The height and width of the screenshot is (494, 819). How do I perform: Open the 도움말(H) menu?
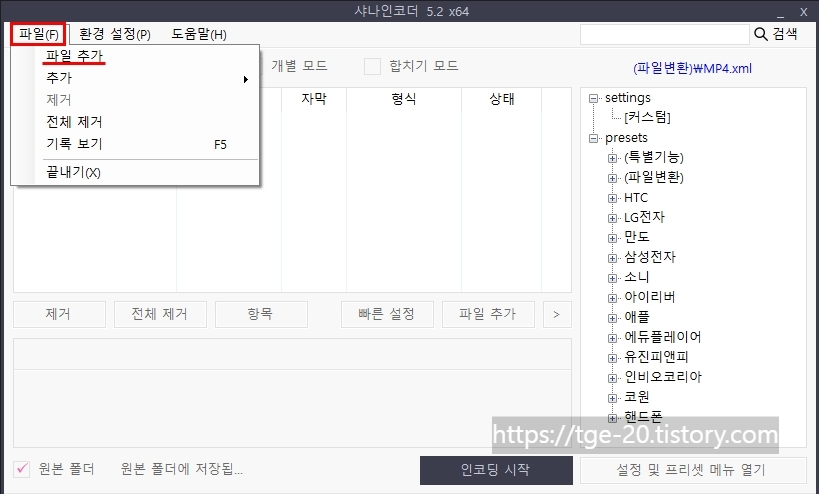199,34
